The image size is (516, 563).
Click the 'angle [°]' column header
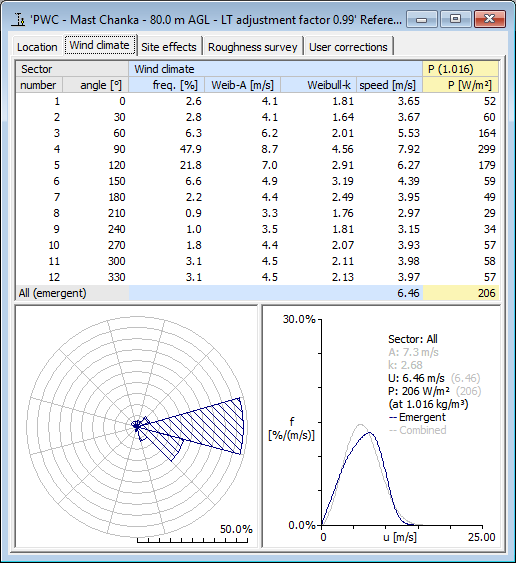(96, 85)
